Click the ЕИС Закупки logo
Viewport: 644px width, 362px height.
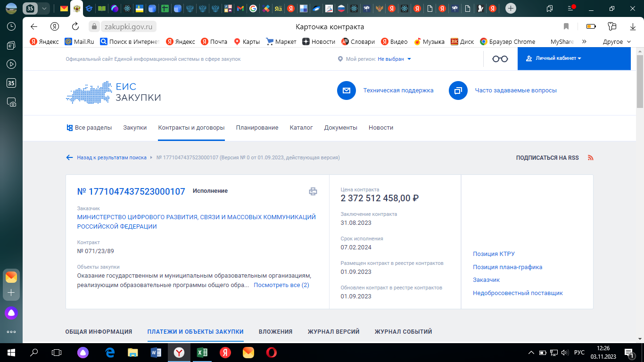tap(114, 92)
